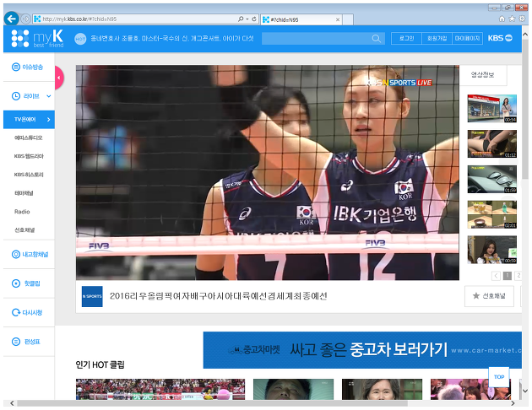Click horizontal scrollbar right arrow
Screen dimensions: 532x410
[513, 403]
